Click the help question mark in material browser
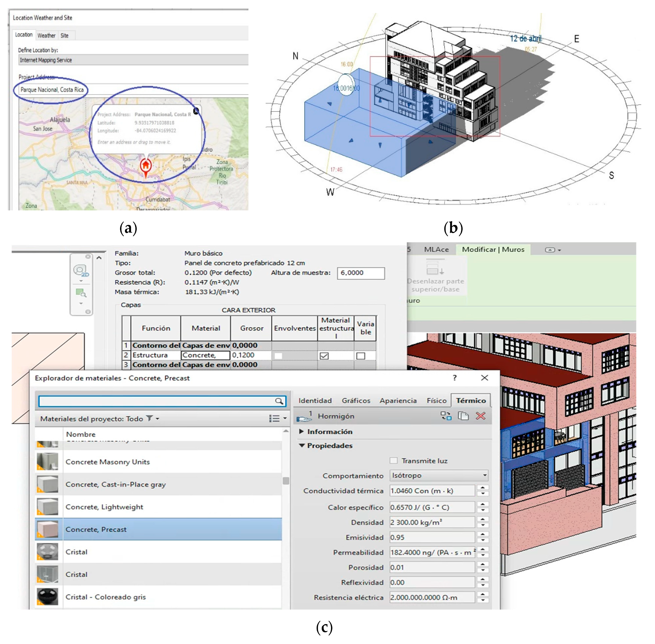655x644 pixels. (455, 378)
